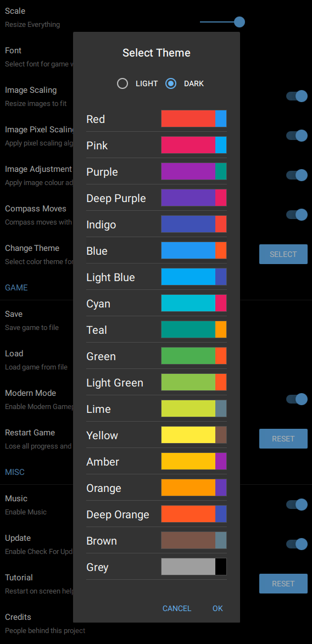Click the Tutorial Reset button

tap(283, 584)
